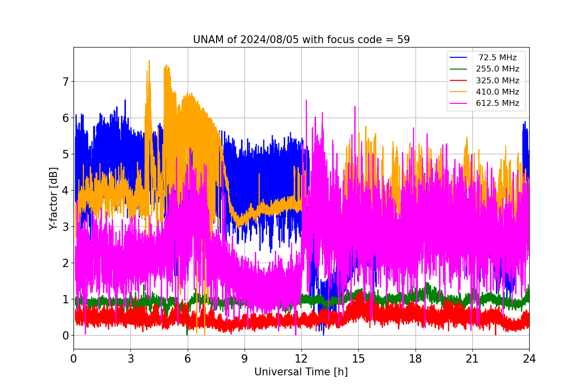This screenshot has height=392, width=588.
Task: Click the Y-factor [dB] axis label
Action: tap(53, 198)
